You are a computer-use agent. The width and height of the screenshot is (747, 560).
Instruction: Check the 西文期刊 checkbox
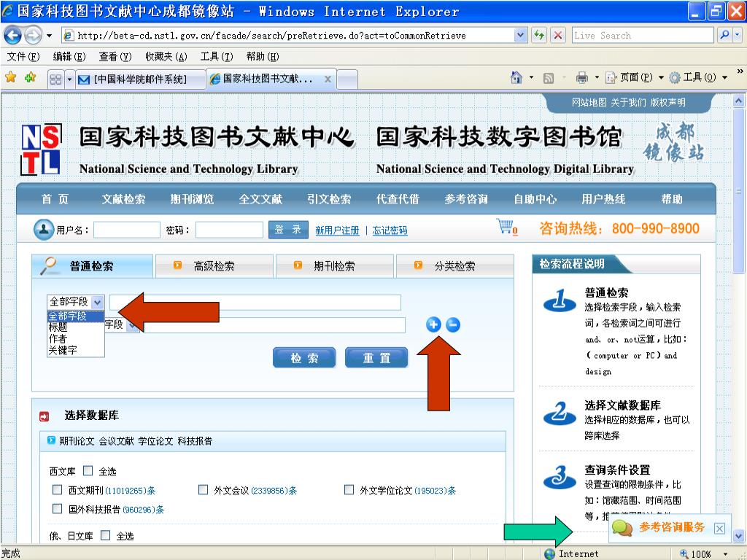point(57,490)
